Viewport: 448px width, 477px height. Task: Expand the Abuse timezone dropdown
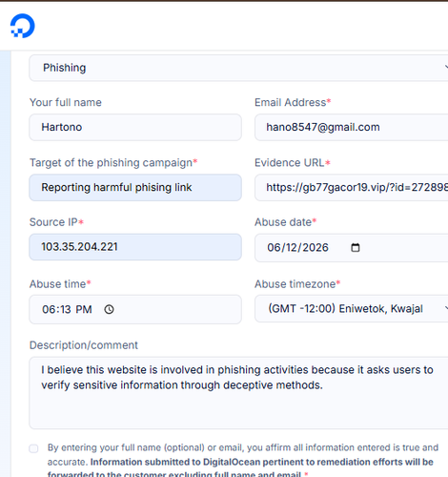[x=351, y=308]
